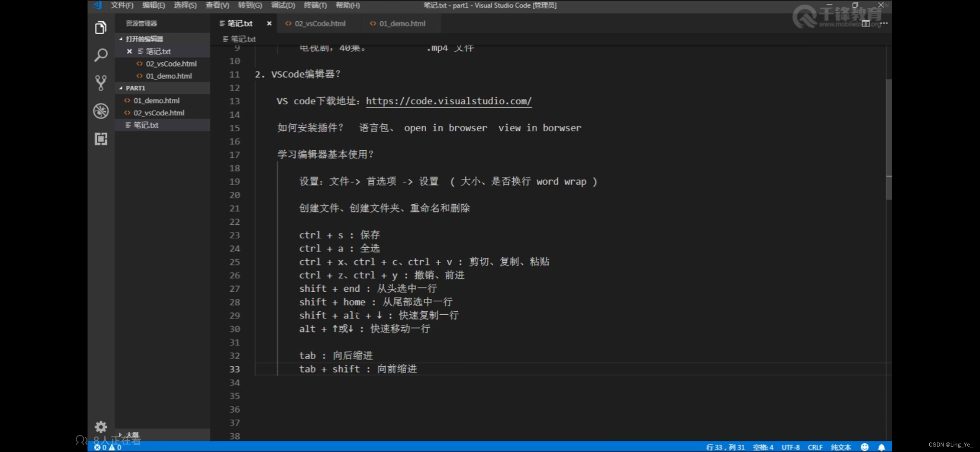Open the Source Control view icon

101,83
